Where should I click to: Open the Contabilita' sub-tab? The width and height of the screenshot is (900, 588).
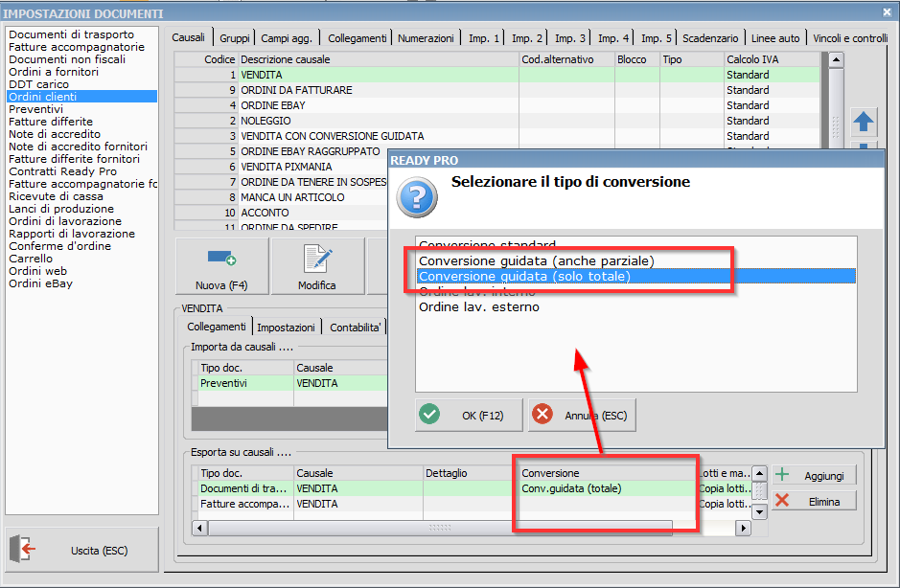coord(355,327)
